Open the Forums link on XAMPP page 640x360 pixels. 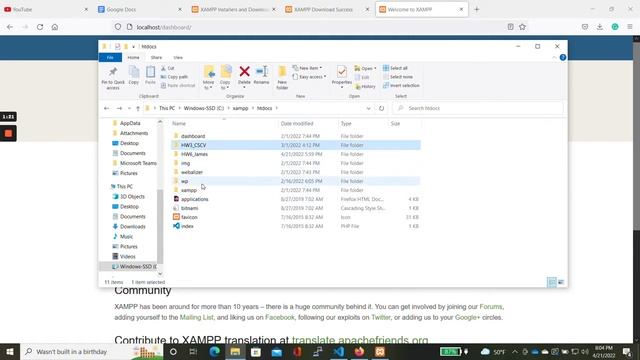tap(491, 307)
